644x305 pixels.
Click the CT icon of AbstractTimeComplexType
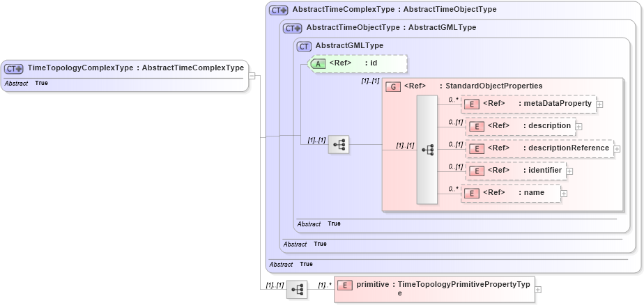point(279,10)
